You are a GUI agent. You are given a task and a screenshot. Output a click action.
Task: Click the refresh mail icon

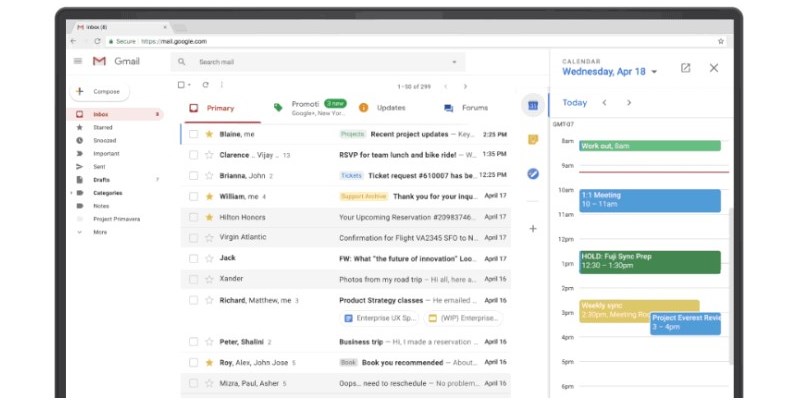206,85
